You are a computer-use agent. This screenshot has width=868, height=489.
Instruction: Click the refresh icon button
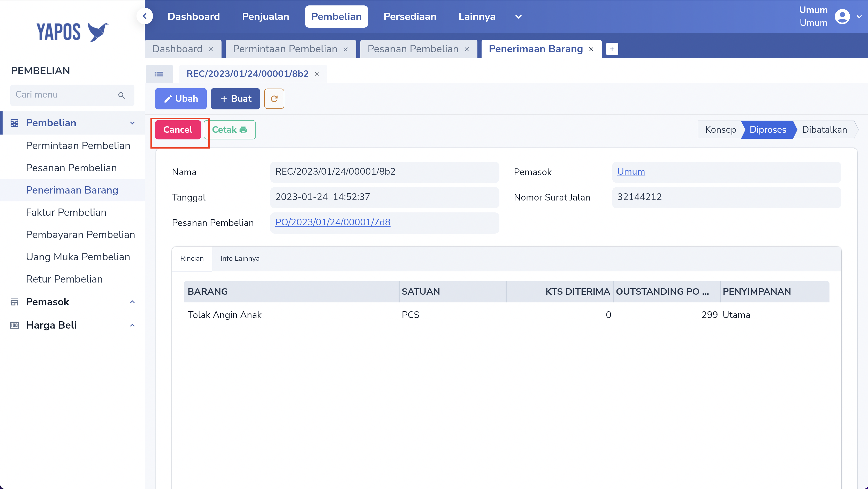point(274,99)
